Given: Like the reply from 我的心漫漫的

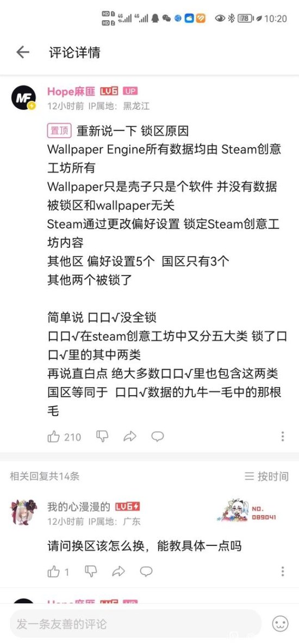Looking at the screenshot, I should point(54,571).
